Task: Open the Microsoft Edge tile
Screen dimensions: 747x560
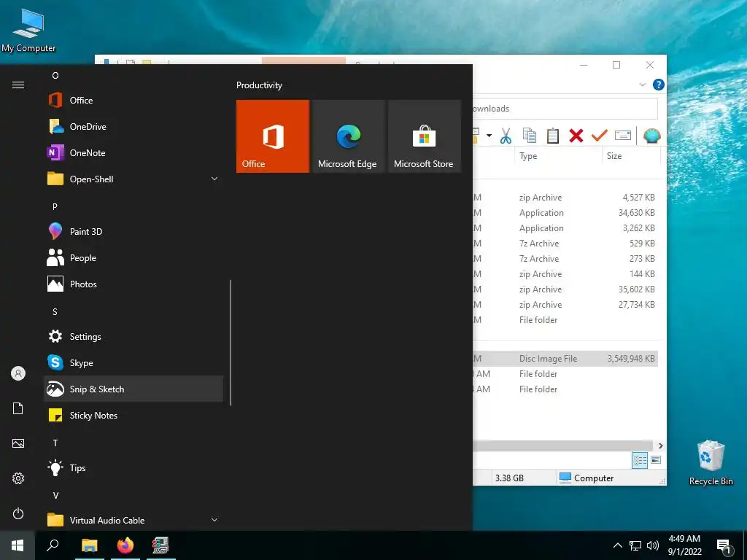Action: point(348,136)
